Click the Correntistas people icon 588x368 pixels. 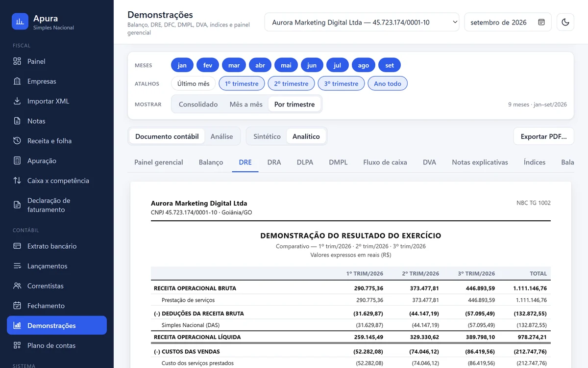pos(17,286)
